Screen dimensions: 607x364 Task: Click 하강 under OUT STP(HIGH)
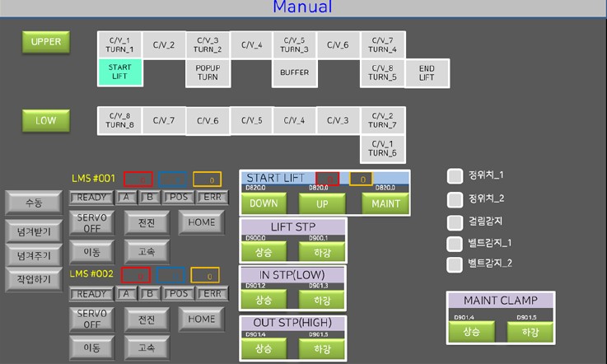[322, 348]
